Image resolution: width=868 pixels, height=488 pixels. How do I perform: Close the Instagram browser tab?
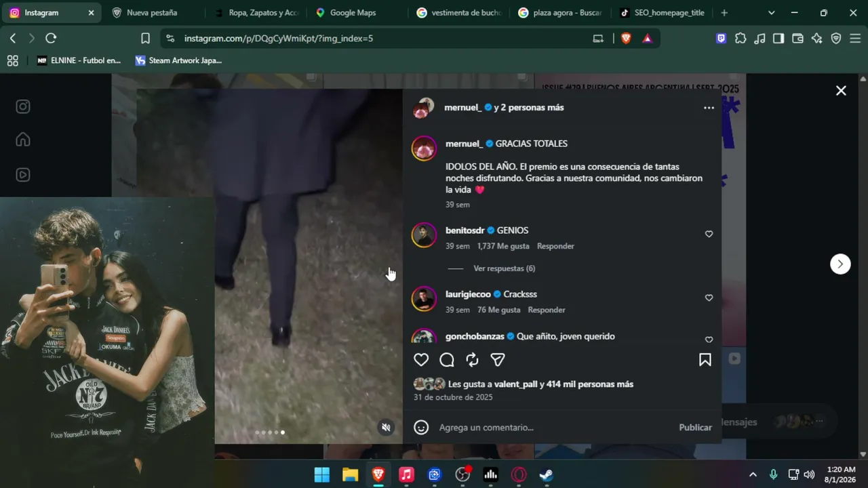pyautogui.click(x=91, y=13)
